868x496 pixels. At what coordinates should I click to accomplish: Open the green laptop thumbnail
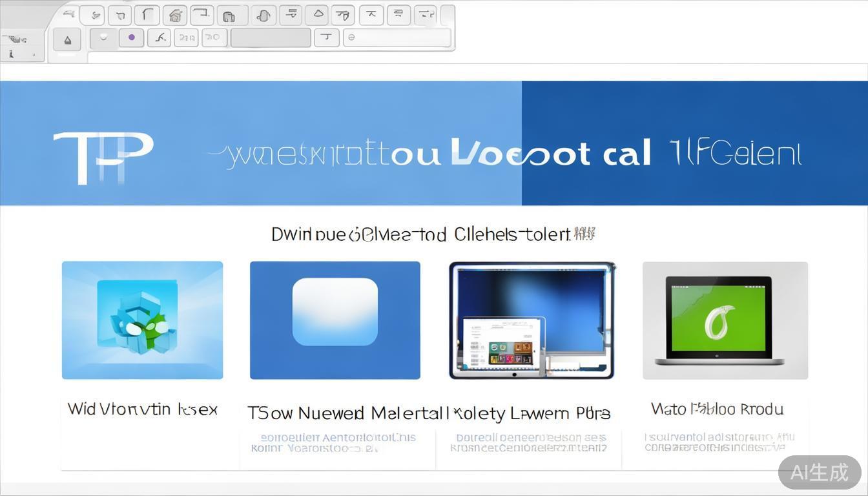[725, 320]
